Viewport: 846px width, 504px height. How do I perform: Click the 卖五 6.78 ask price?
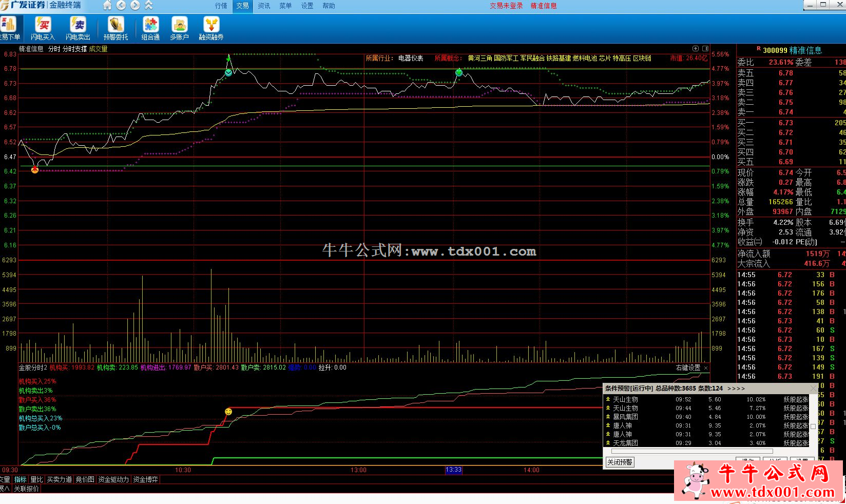coord(785,73)
